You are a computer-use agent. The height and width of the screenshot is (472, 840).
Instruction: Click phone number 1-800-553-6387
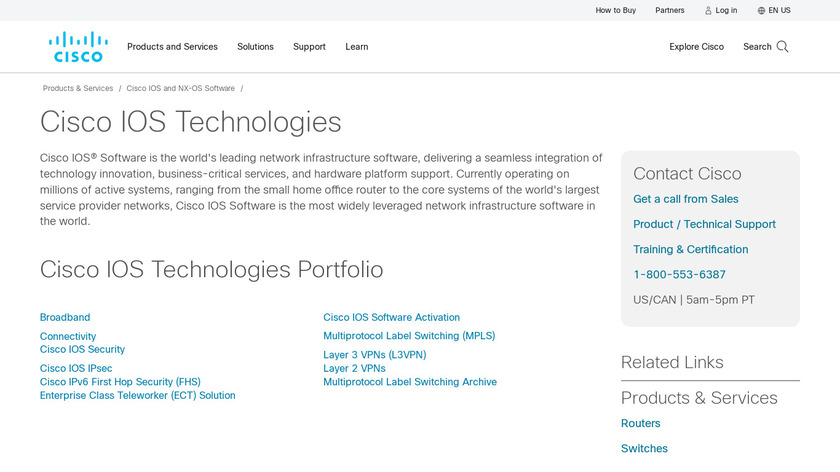point(679,274)
